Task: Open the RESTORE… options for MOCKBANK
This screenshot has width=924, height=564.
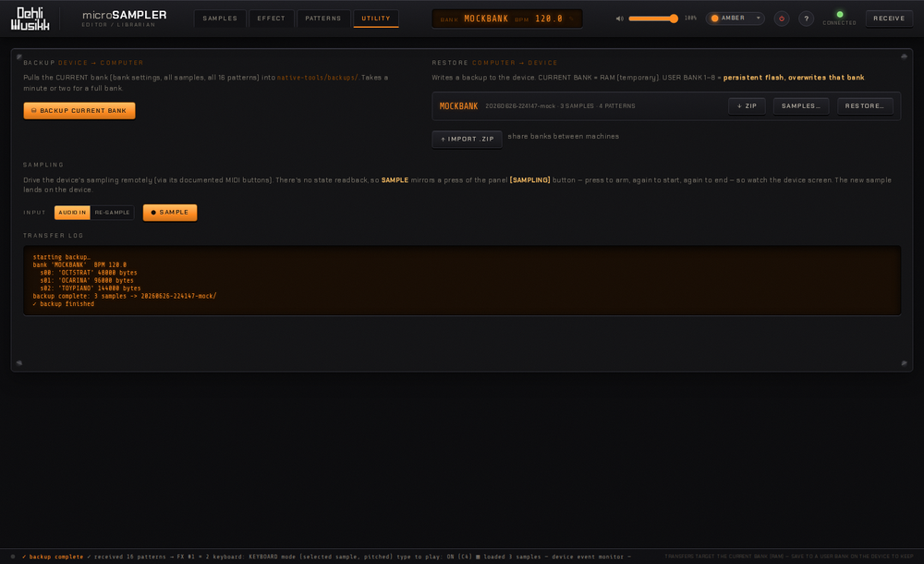Action: 865,106
